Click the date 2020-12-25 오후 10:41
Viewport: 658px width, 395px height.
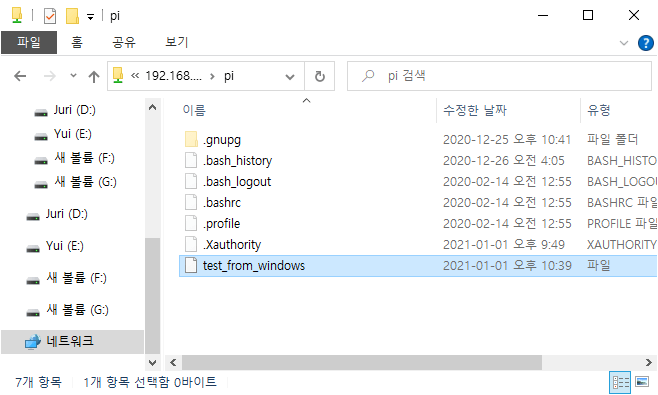(x=507, y=140)
